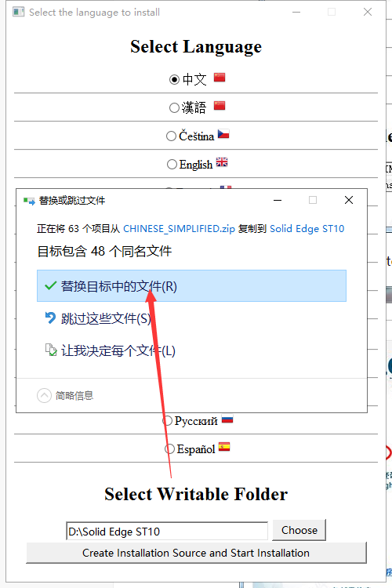
Task: Select the English language radio button
Action: coord(172,165)
